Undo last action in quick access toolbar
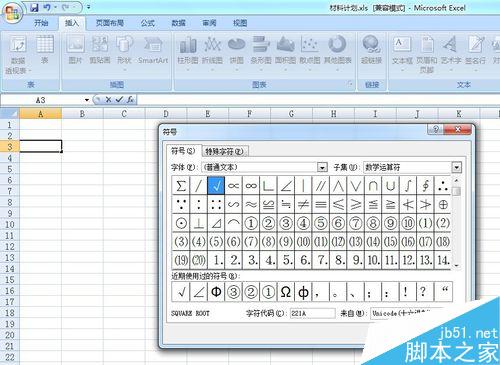The width and height of the screenshot is (500, 365). click(47, 7)
